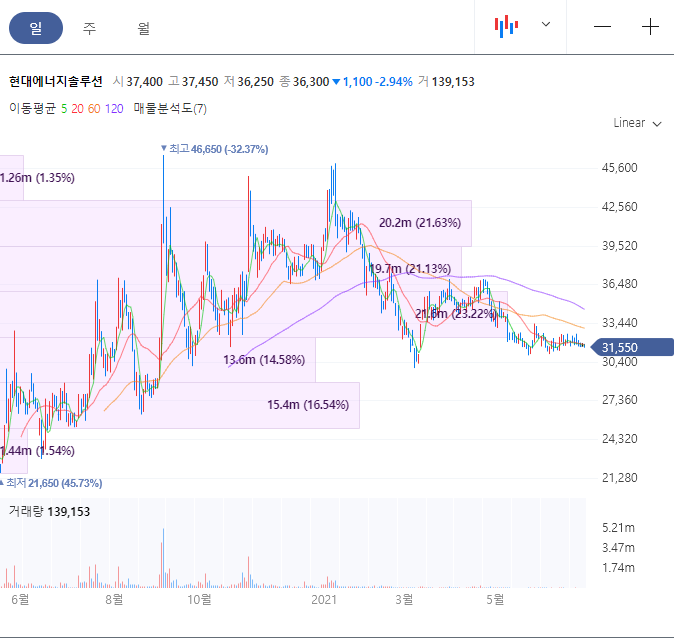Click the 42,560 price axis label
The image size is (674, 643).
click(x=619, y=207)
